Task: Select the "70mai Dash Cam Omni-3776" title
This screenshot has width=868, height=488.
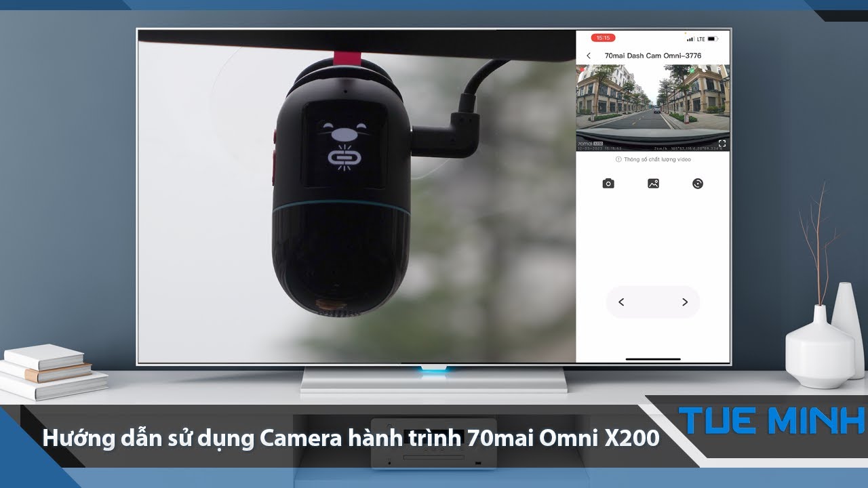Action: [652, 56]
